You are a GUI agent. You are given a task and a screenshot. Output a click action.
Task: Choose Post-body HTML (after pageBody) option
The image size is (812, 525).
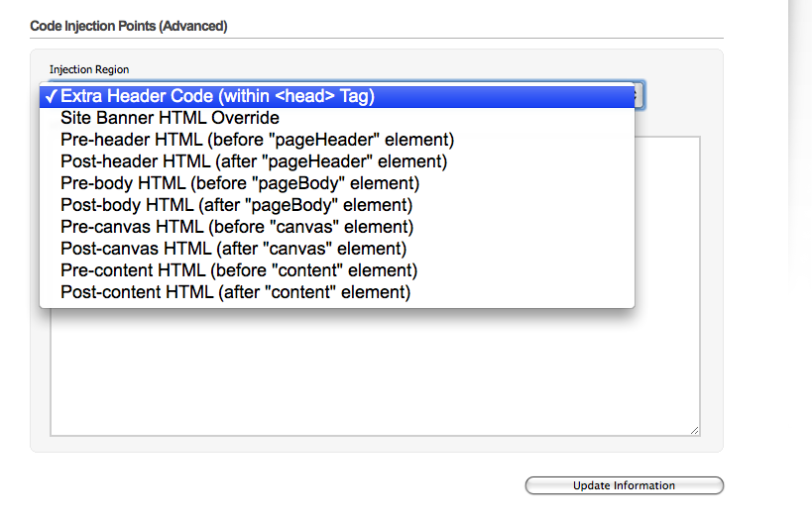coord(236,205)
